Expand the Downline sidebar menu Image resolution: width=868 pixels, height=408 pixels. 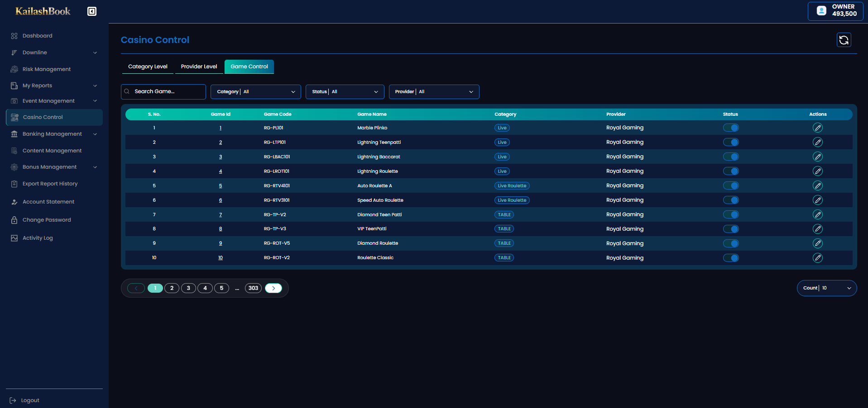(95, 52)
